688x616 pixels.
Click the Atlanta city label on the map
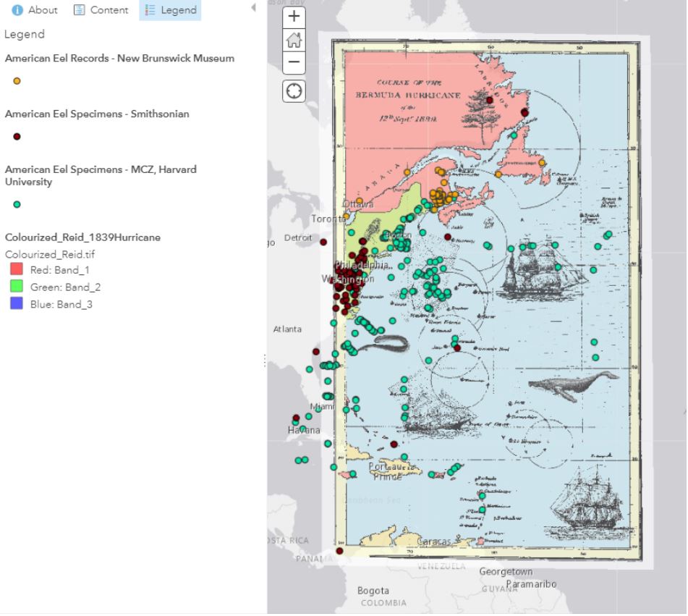[287, 330]
